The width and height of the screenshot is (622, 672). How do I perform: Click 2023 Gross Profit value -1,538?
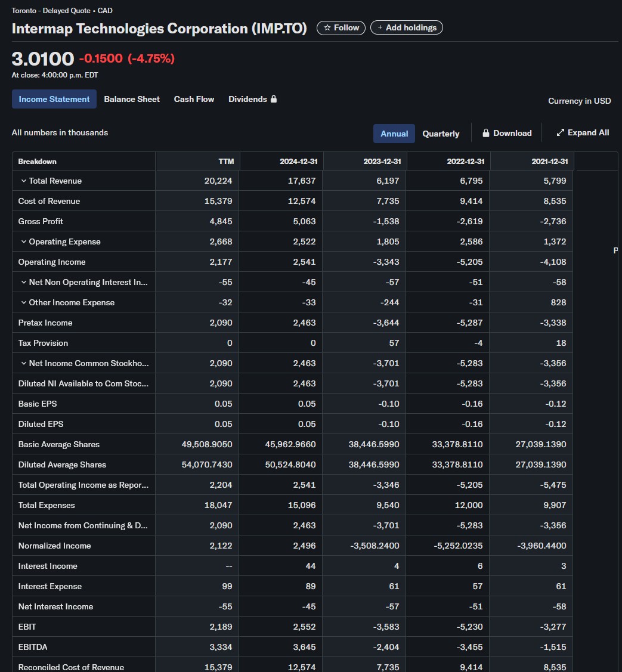[386, 222]
